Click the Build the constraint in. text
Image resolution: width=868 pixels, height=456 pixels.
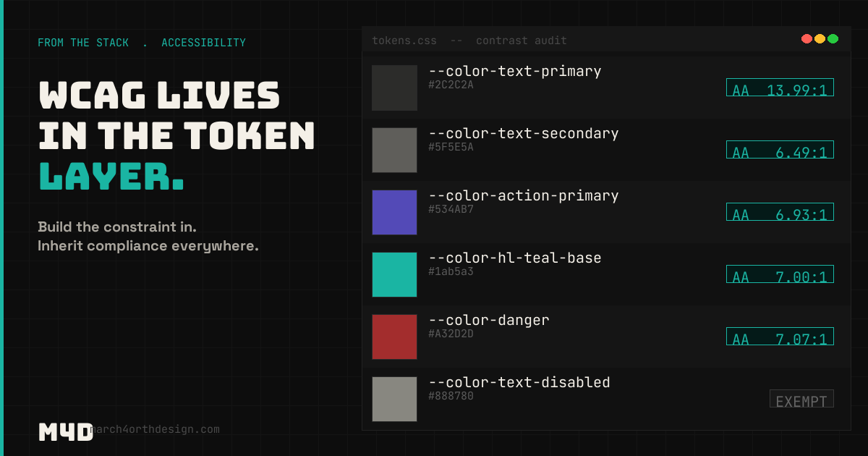(117, 227)
